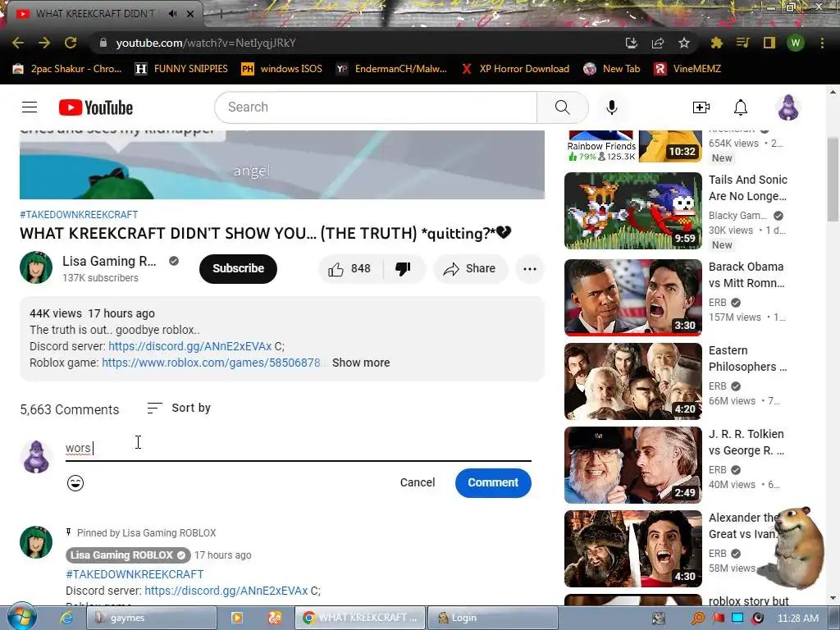840x630 pixels.
Task: Open the Tails And Sonic video thumbnail
Action: 632,211
